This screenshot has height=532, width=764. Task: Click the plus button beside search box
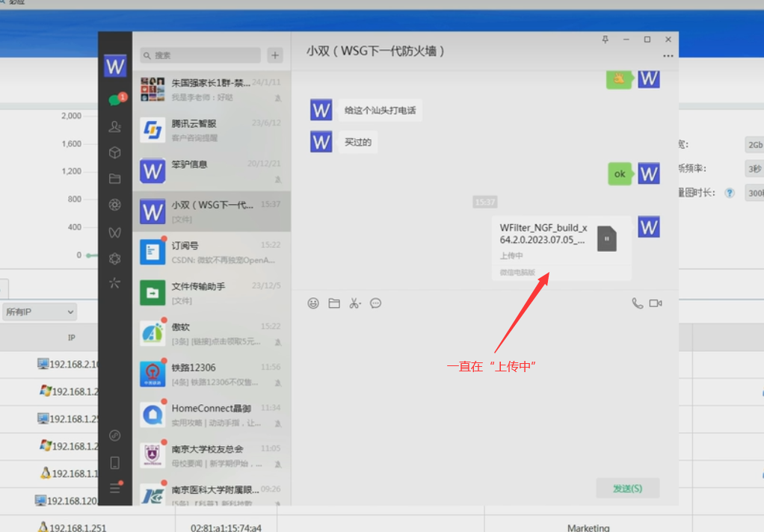tap(275, 55)
